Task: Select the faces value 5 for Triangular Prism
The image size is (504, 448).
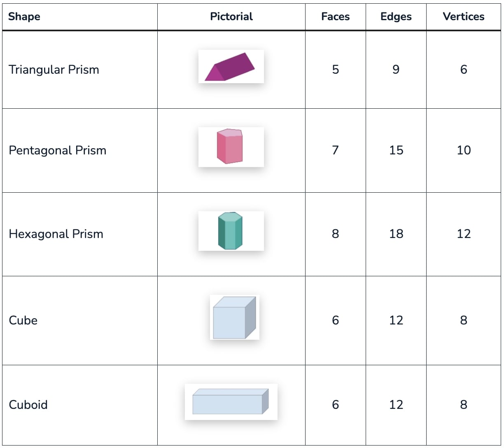Action: click(x=336, y=70)
